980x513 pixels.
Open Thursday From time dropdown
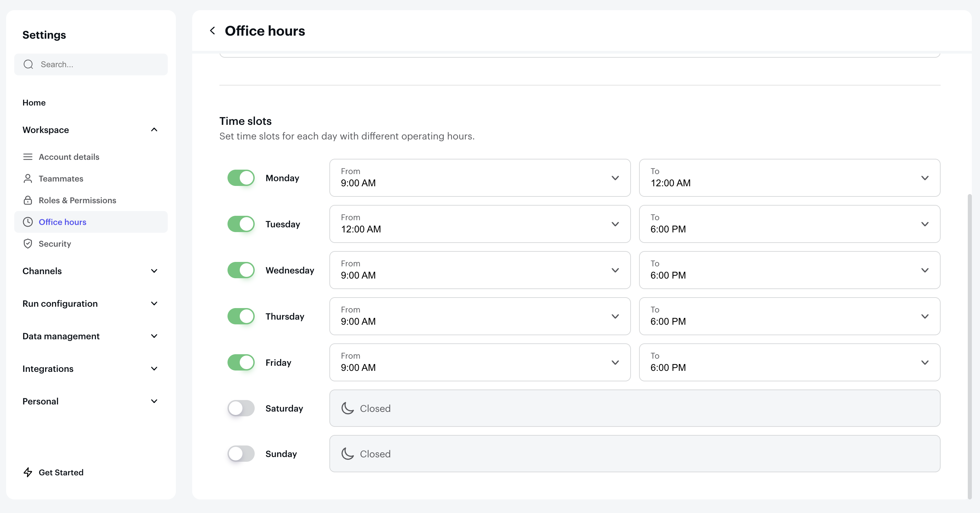480,316
